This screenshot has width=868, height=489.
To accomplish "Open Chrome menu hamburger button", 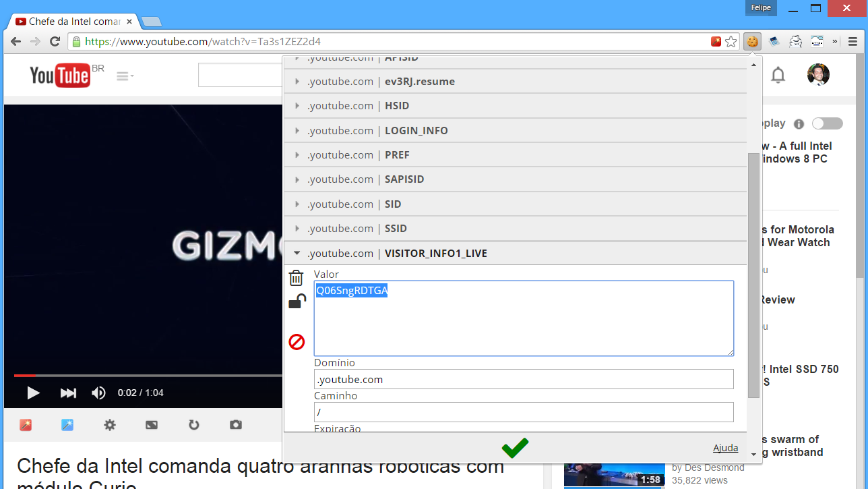I will pyautogui.click(x=852, y=42).
